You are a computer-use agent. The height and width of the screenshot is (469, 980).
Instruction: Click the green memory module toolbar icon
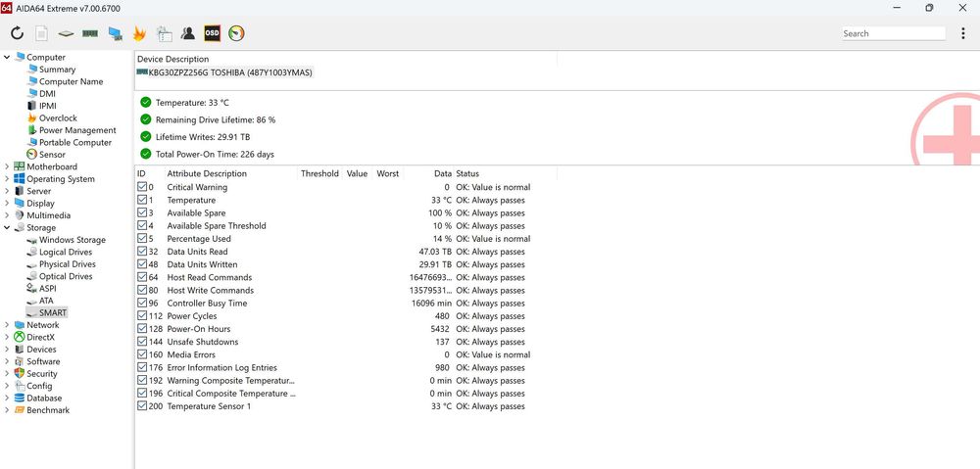click(x=90, y=33)
